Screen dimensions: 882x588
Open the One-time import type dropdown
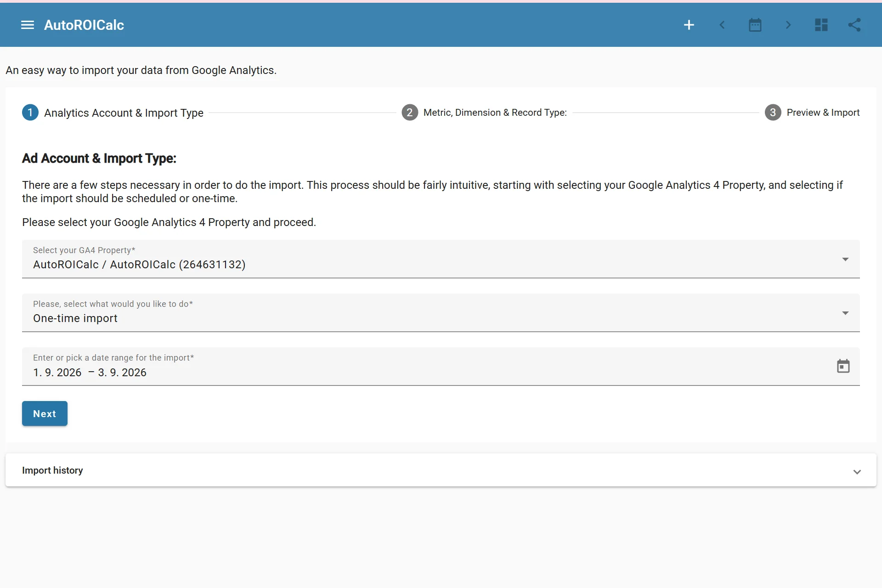click(441, 313)
